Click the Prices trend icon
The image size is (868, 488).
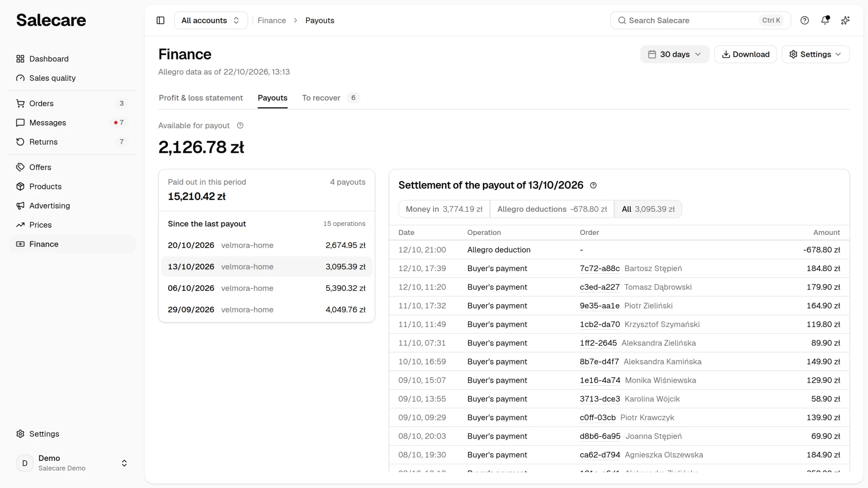coord(20,225)
